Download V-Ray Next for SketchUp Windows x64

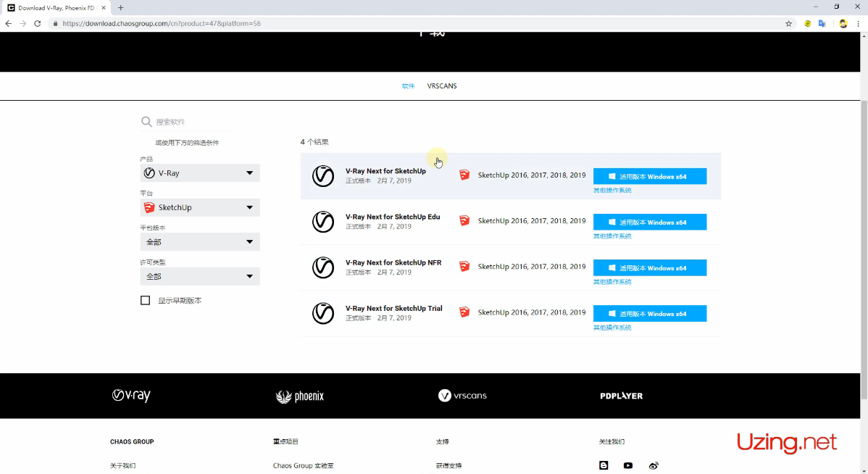[x=650, y=176]
